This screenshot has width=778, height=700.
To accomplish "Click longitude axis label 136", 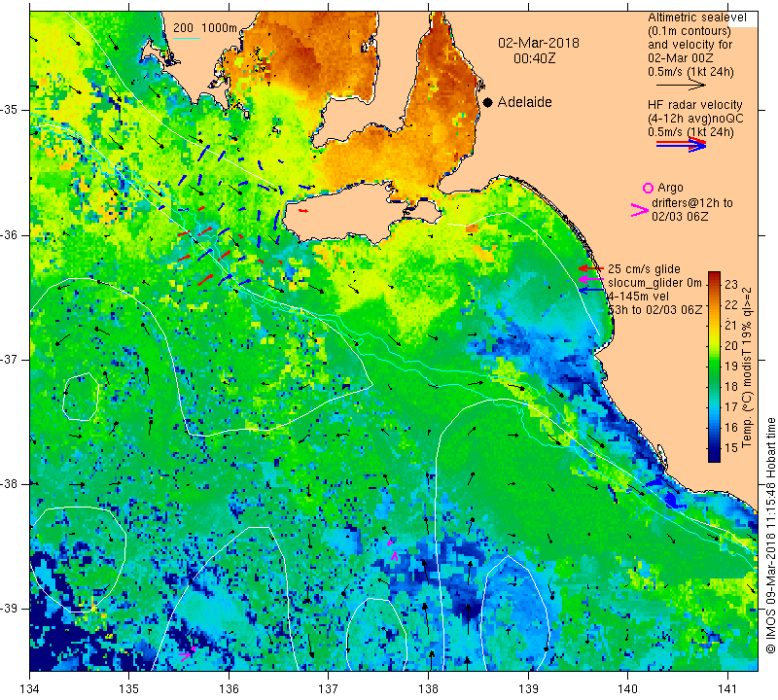I will (230, 689).
